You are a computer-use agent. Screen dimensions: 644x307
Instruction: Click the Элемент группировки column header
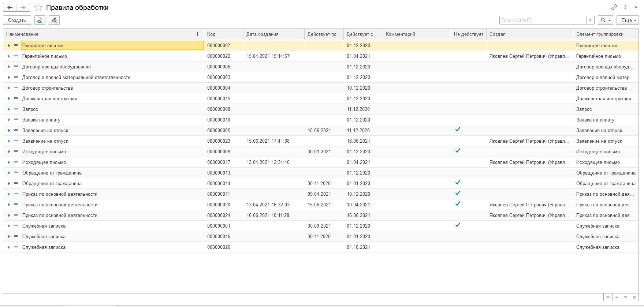[606, 34]
